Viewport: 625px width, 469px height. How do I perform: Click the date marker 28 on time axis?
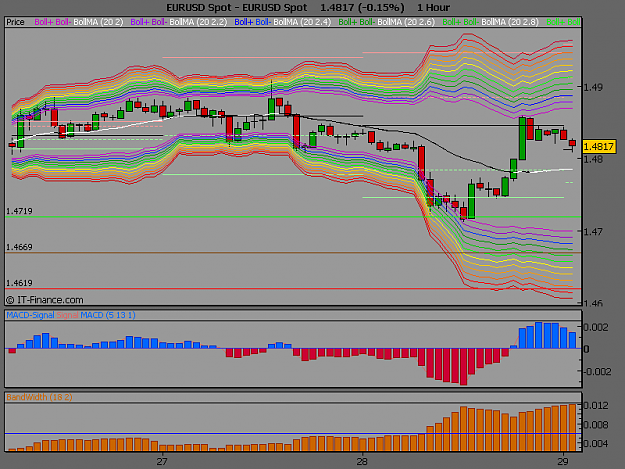(x=362, y=462)
